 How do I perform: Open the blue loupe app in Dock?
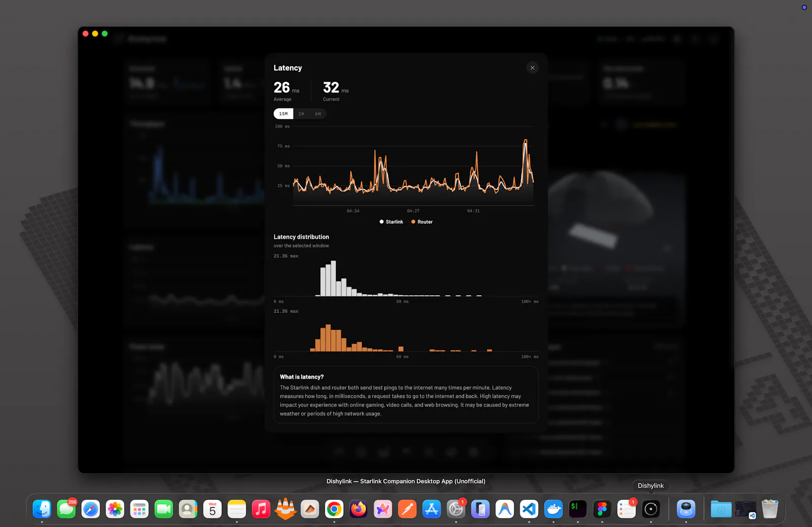click(x=686, y=509)
